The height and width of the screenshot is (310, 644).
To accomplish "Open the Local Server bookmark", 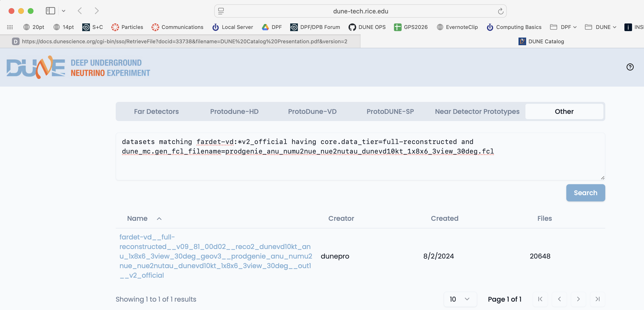I will pos(232,27).
